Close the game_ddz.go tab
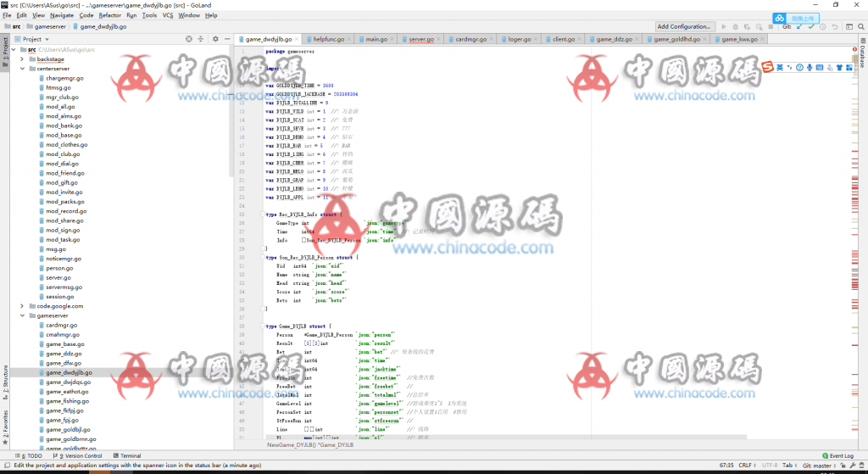This screenshot has width=868, height=474. tap(637, 39)
